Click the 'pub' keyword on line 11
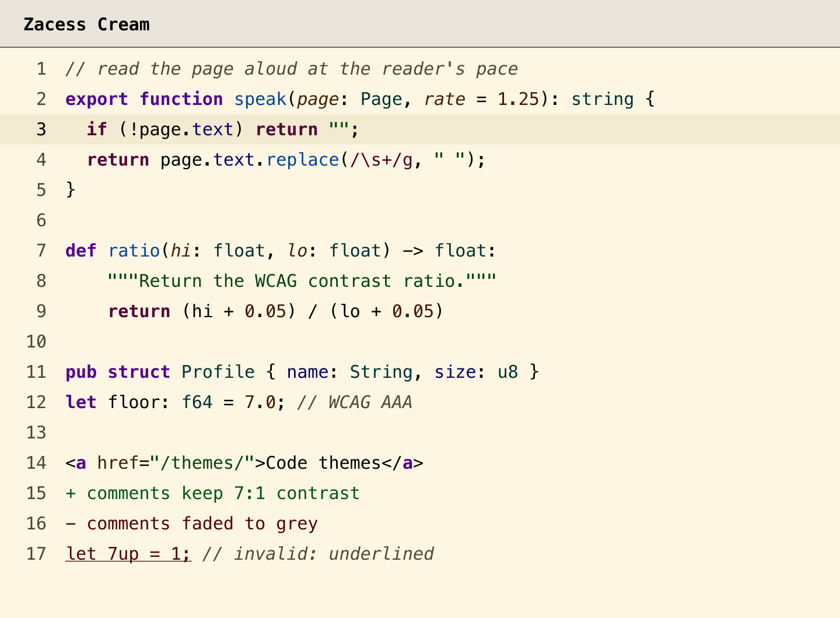The width and height of the screenshot is (840, 618). pos(81,372)
